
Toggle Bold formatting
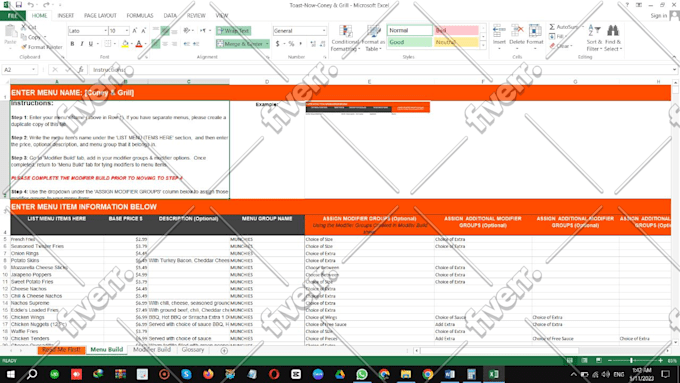click(x=72, y=44)
